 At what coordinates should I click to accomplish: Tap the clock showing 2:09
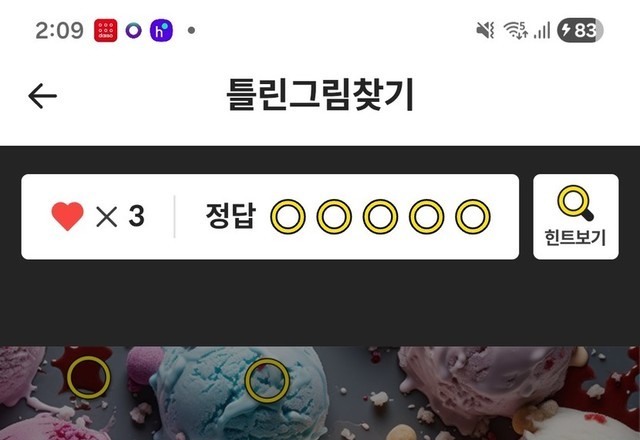coord(60,31)
